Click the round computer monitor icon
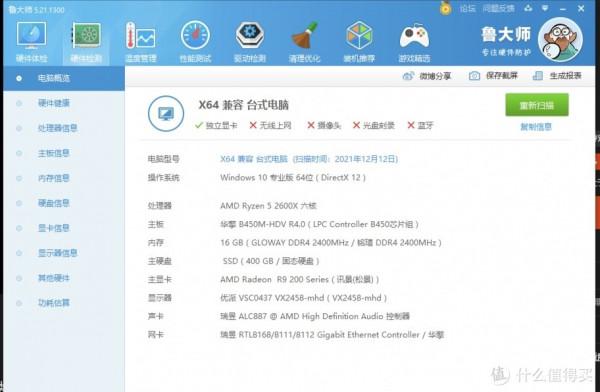 pyautogui.click(x=166, y=114)
